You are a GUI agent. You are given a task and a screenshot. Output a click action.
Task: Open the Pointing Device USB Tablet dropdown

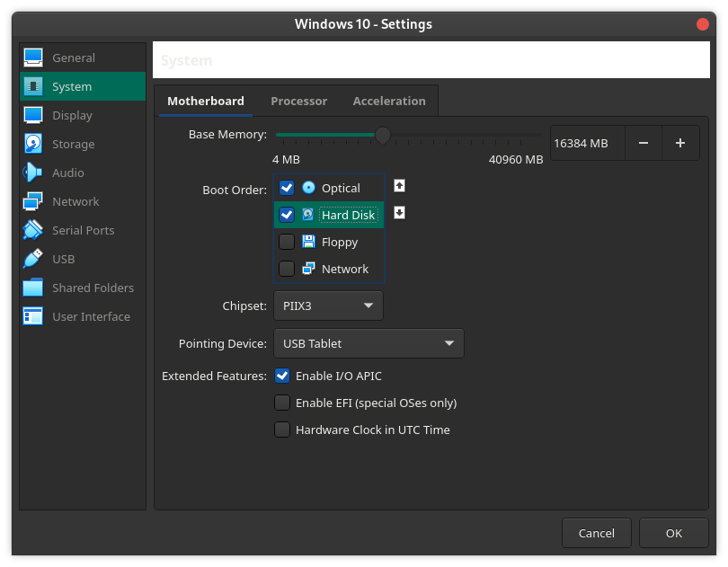[x=368, y=343]
